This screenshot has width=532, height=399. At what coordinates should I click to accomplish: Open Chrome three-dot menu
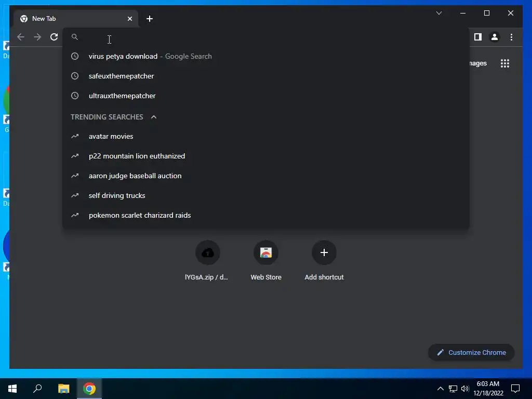(511, 37)
